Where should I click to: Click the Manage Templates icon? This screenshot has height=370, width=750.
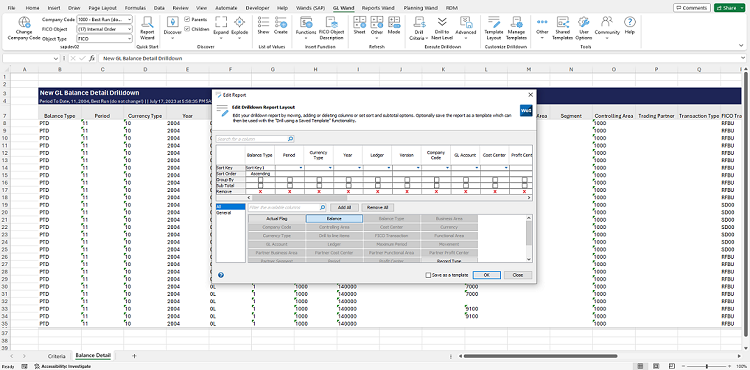[x=516, y=28]
